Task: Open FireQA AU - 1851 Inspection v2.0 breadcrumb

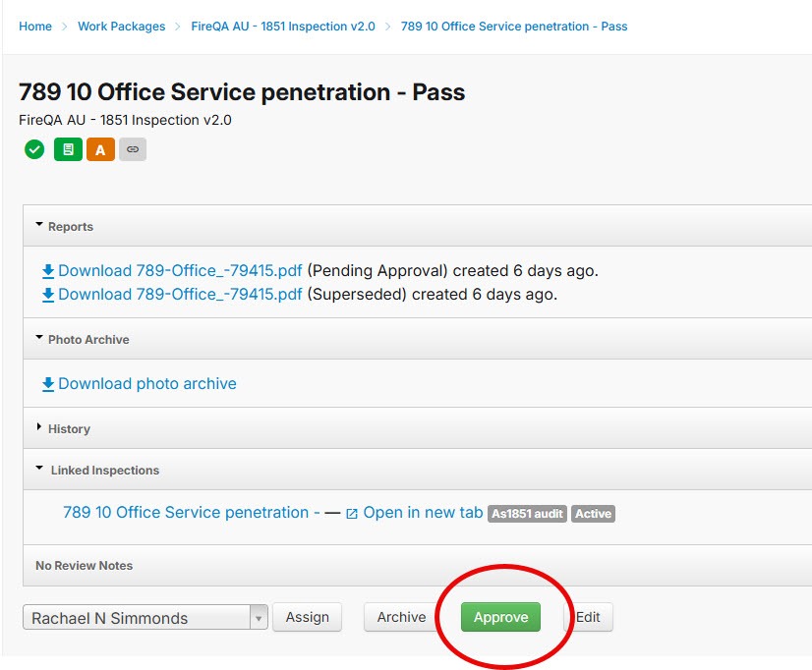Action: (x=282, y=27)
